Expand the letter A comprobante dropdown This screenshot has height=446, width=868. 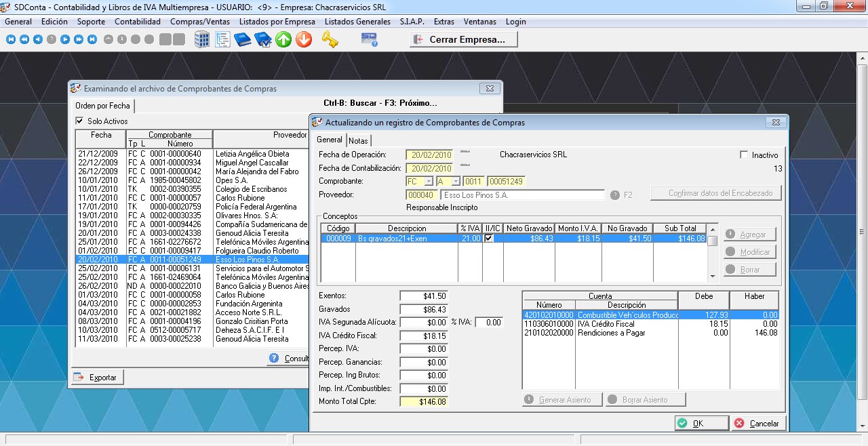(456, 182)
